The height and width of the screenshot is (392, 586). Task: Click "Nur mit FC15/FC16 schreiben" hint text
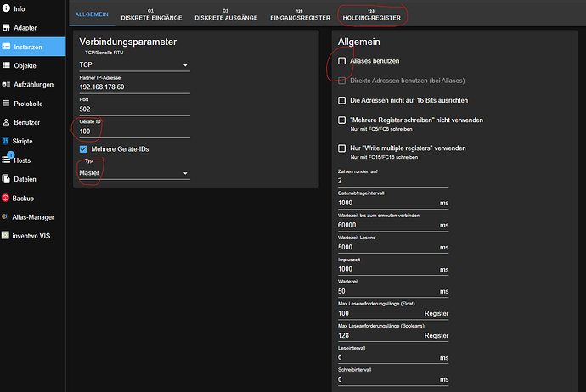pos(384,157)
